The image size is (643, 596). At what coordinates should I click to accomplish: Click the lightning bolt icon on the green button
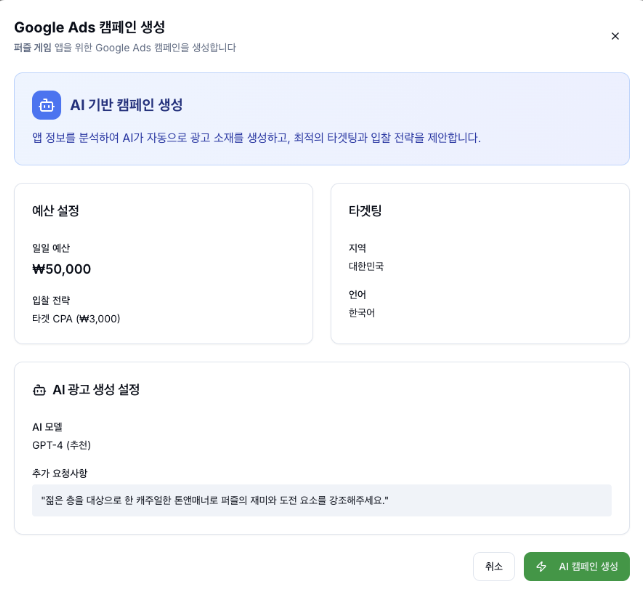pyautogui.click(x=541, y=566)
